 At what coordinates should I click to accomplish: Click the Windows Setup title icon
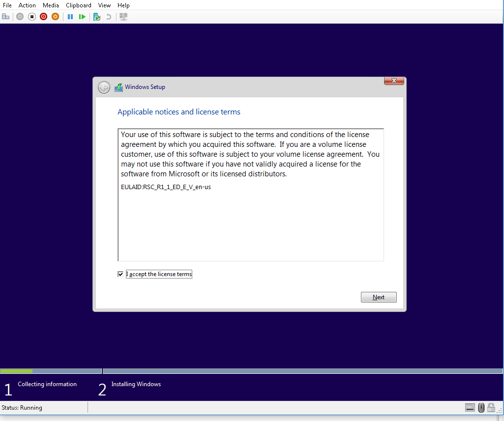pos(119,87)
